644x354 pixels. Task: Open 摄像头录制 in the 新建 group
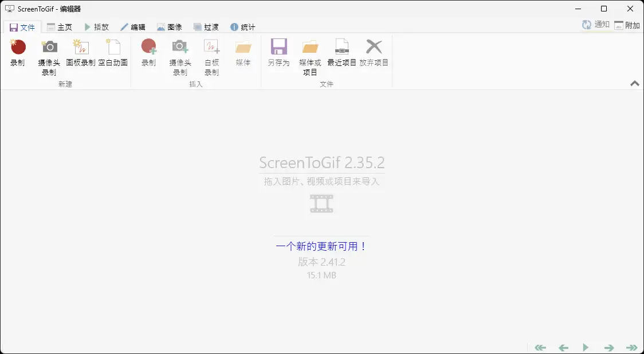click(49, 57)
